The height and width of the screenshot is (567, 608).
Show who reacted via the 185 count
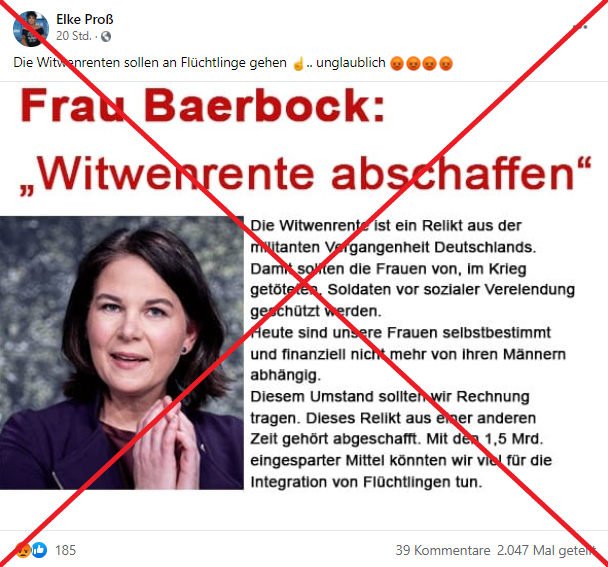pos(66,550)
